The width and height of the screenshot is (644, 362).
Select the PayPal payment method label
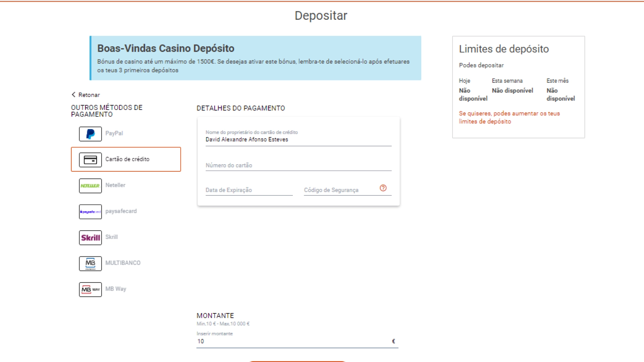[x=114, y=133]
